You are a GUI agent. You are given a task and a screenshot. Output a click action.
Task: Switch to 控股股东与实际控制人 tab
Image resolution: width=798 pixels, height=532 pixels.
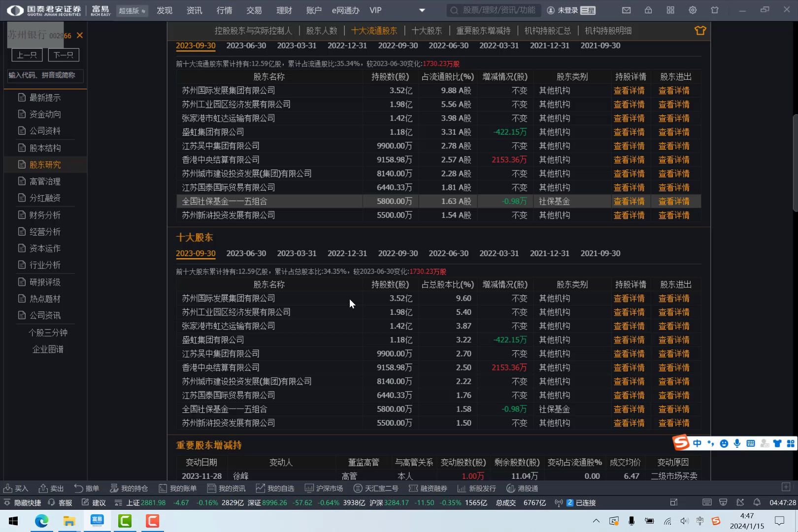(x=253, y=31)
